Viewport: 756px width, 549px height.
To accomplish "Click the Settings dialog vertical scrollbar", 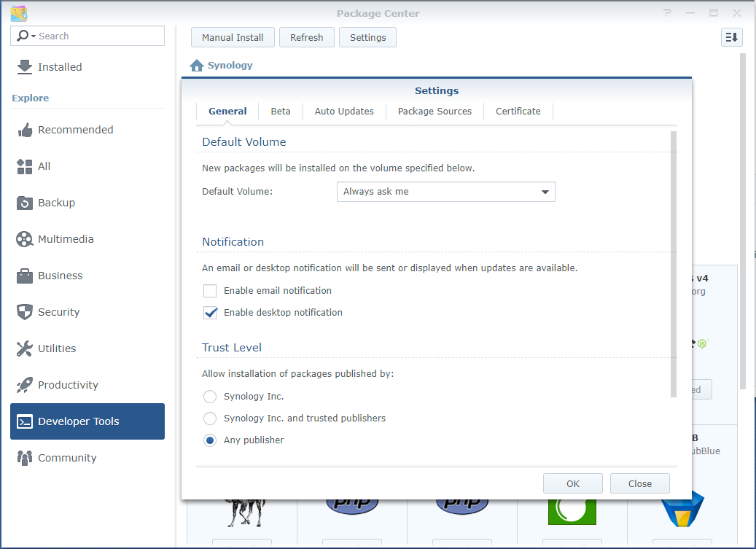I will click(674, 264).
